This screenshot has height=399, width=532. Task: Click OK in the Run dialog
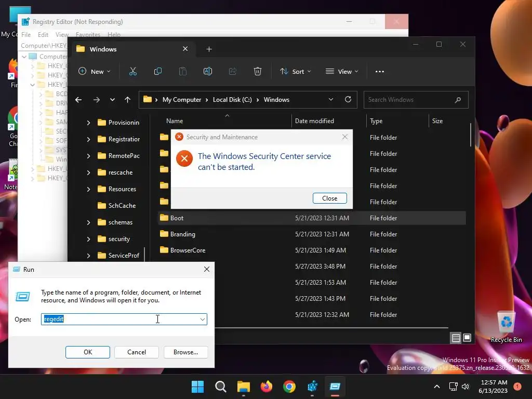point(87,352)
